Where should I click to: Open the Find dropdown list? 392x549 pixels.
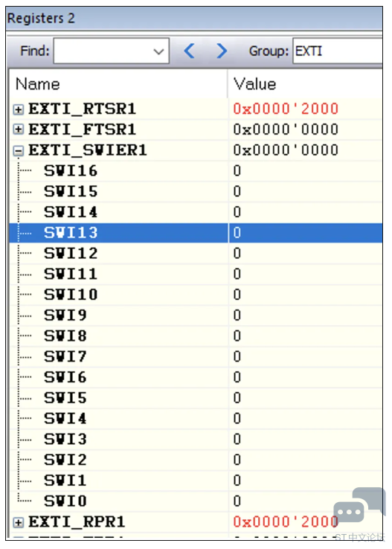pos(158,51)
